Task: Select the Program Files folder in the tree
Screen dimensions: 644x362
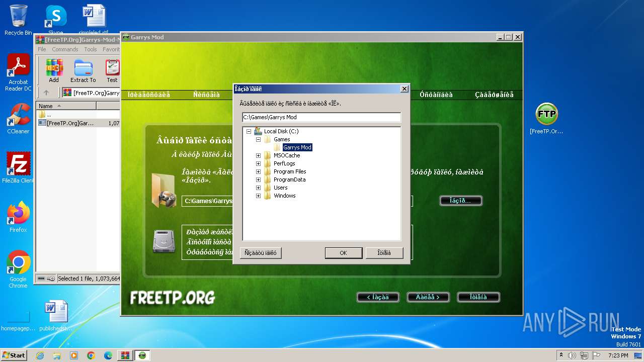Action: pos(290,171)
